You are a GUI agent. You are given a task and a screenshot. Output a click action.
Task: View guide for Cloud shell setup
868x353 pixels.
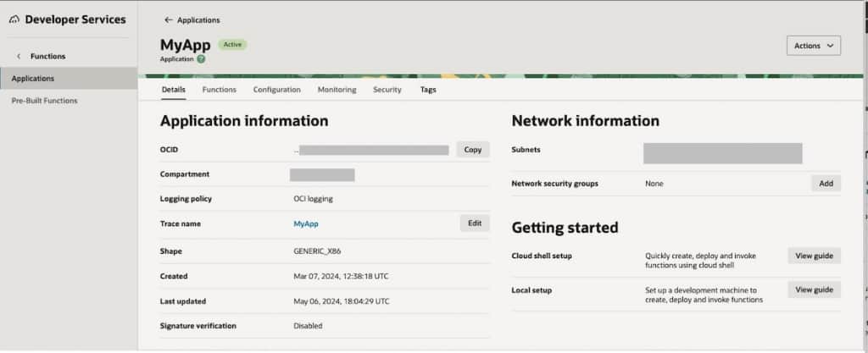[x=814, y=256]
